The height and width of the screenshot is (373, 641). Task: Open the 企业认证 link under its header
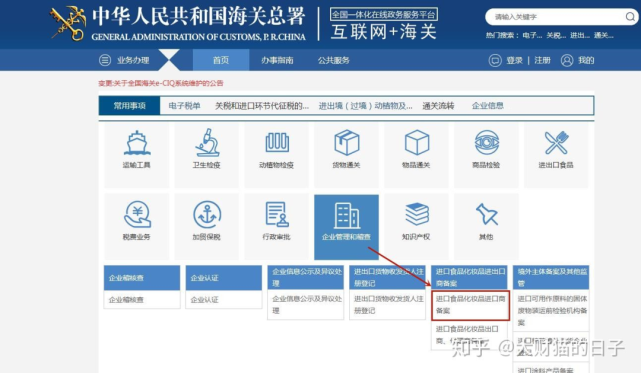204,299
